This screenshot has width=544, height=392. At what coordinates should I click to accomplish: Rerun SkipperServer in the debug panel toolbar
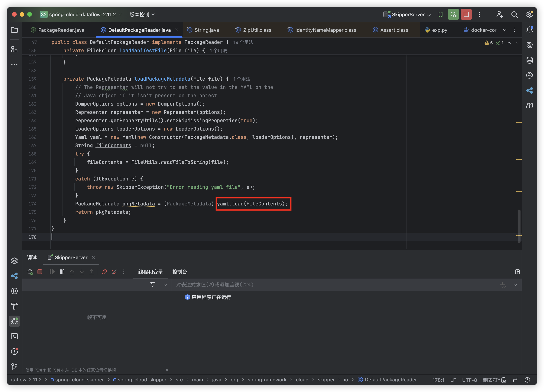coord(30,272)
